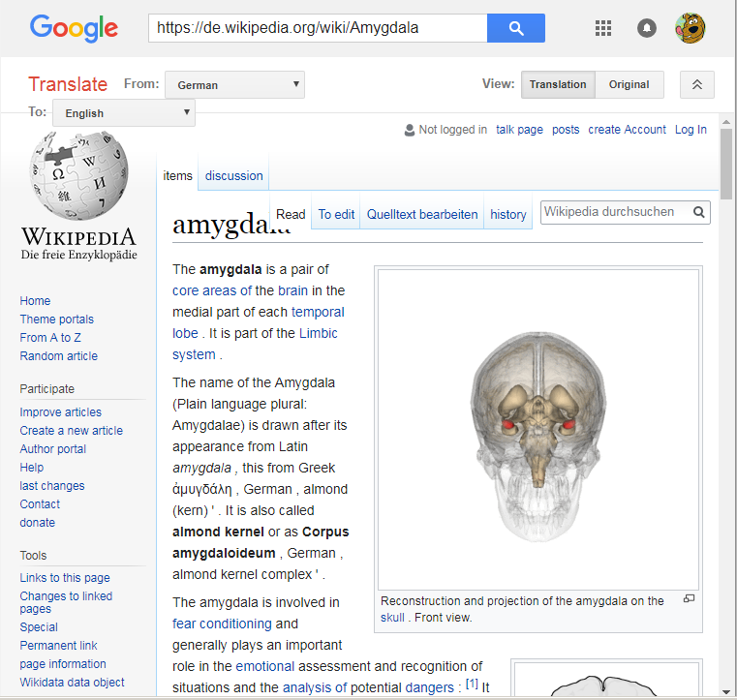Viewport: 737px width, 700px height.
Task: Collapse the translate toolbar with chevron button
Action: [x=697, y=84]
